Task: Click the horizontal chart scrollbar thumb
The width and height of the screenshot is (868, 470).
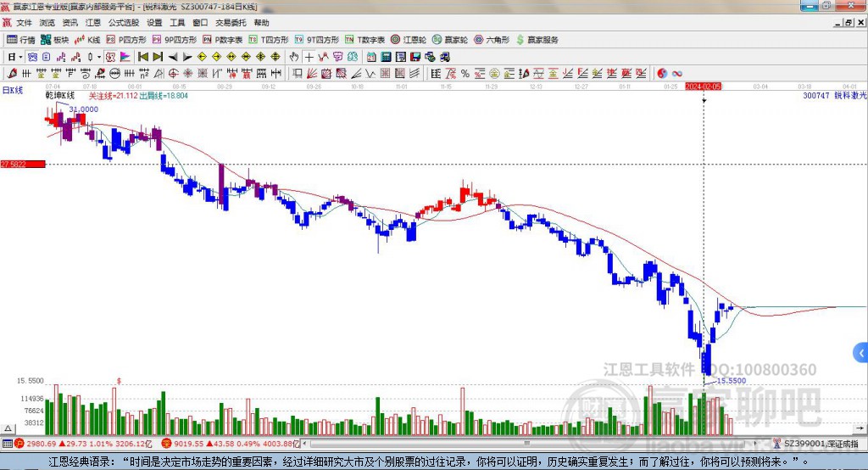Action: [x=526, y=444]
